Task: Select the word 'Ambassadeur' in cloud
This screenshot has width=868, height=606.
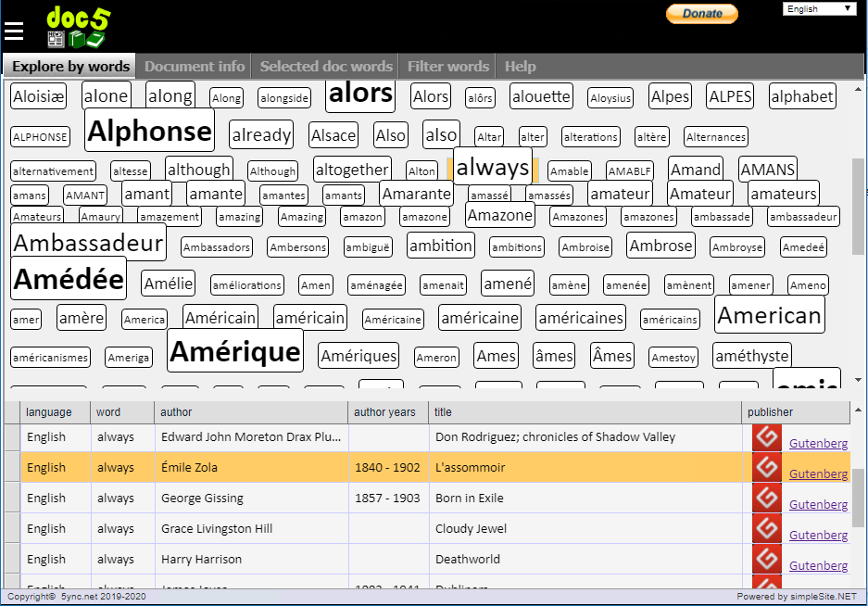Action: tap(89, 243)
